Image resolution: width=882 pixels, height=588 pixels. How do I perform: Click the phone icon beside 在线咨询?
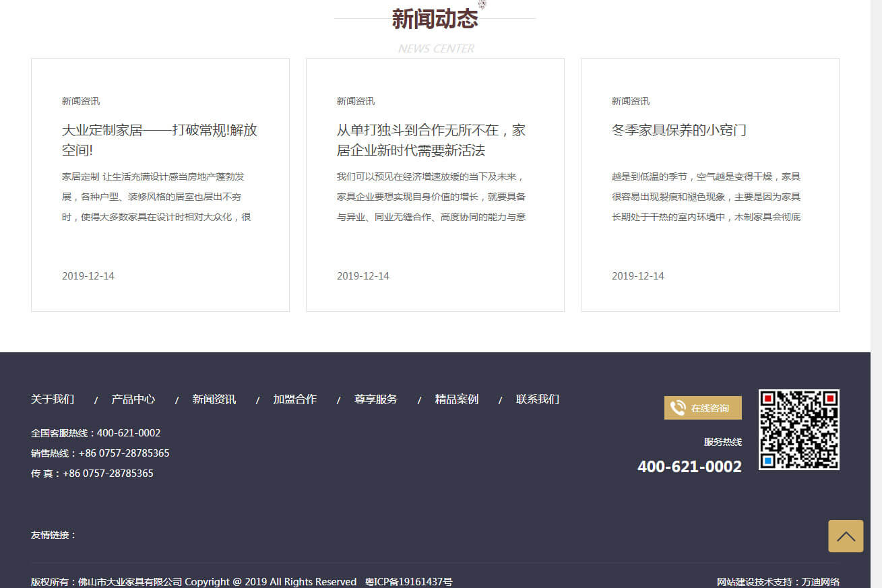tap(678, 407)
